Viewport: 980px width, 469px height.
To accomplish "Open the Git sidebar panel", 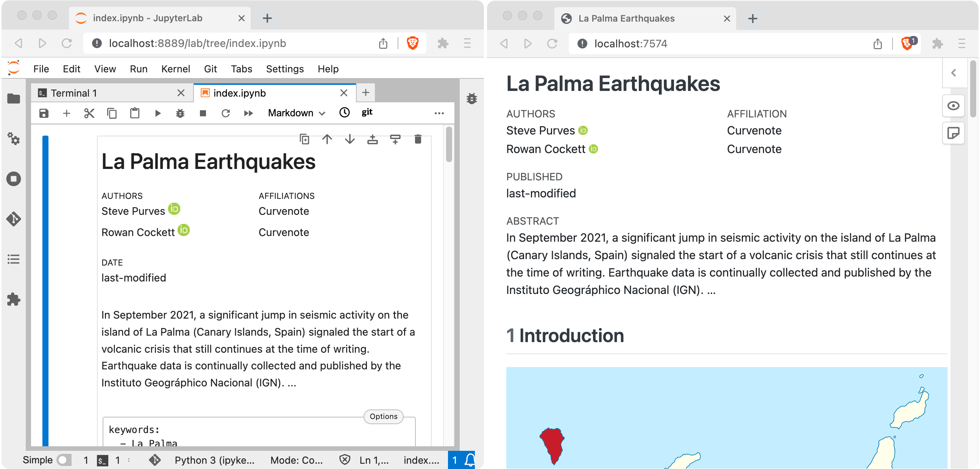I will (13, 219).
